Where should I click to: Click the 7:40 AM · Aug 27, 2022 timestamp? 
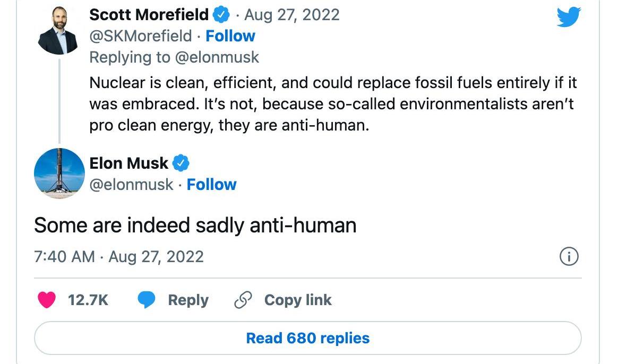tap(118, 257)
